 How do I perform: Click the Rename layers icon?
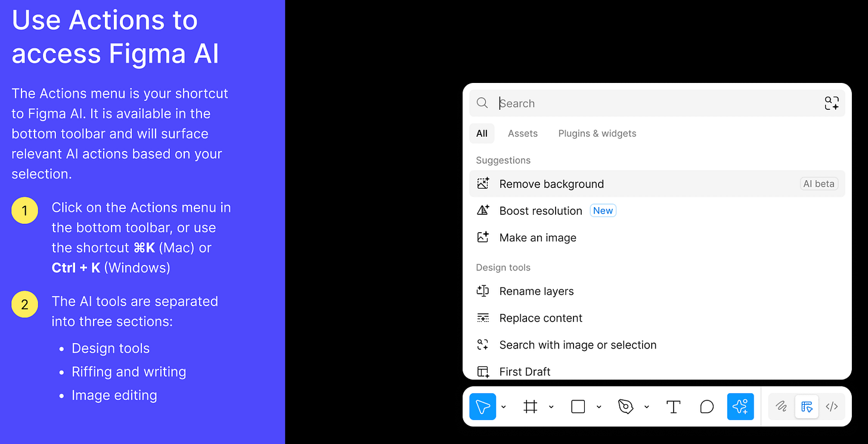[x=483, y=291]
